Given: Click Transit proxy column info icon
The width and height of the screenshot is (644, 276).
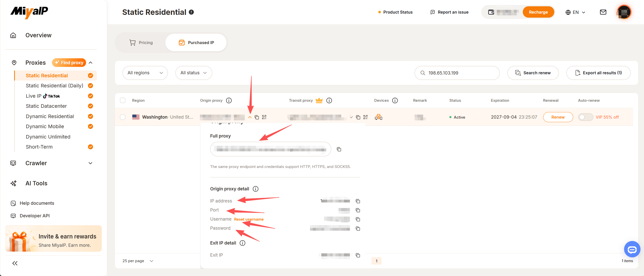Looking at the screenshot, I should (x=329, y=100).
